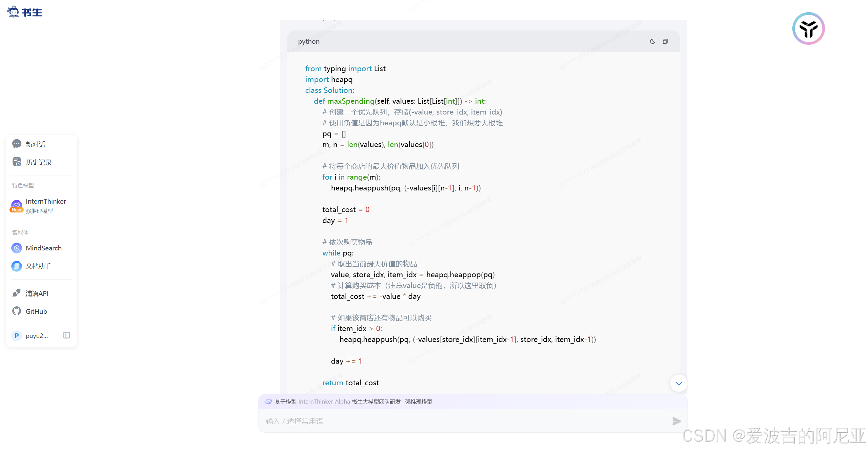Open the 新对话 new chat item

pos(36,144)
